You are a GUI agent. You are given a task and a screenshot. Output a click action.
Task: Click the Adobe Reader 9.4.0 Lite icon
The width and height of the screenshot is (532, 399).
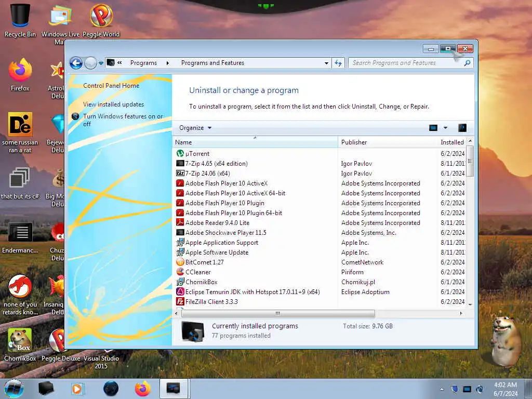pos(180,222)
